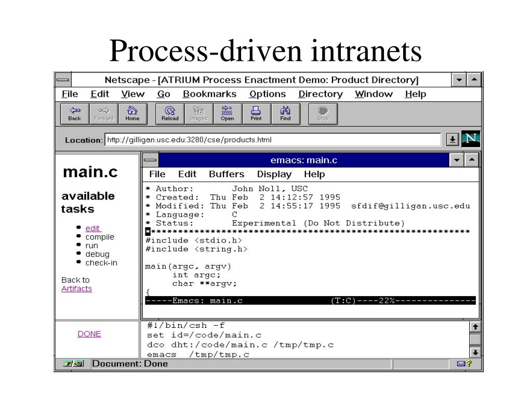
Task: Open the emacs File menu
Action: 157,174
